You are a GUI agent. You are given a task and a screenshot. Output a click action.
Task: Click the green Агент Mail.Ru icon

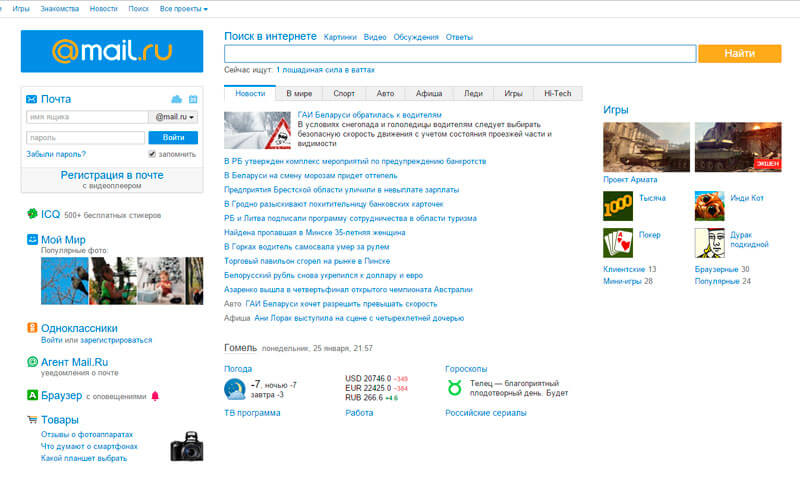pyautogui.click(x=32, y=361)
